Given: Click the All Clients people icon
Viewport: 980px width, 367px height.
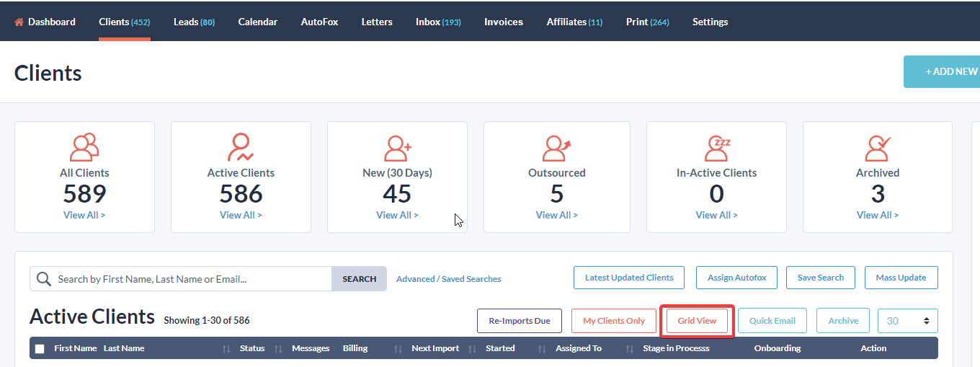Looking at the screenshot, I should 84,147.
